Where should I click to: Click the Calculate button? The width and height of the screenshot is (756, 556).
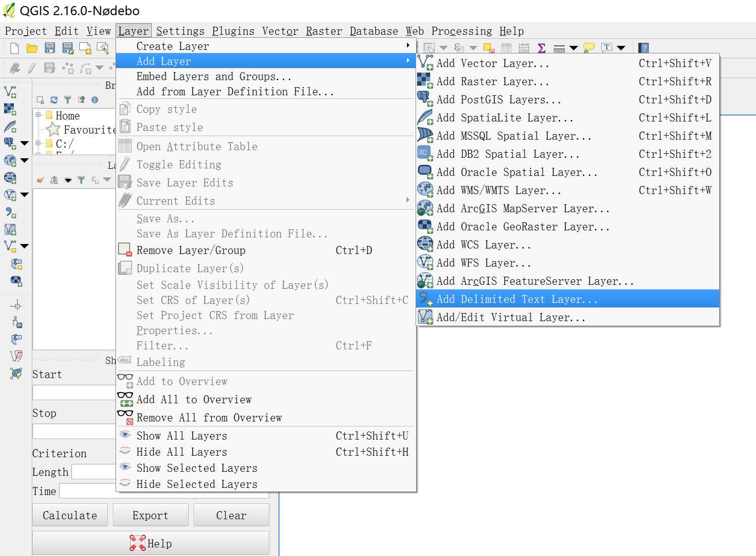click(70, 515)
